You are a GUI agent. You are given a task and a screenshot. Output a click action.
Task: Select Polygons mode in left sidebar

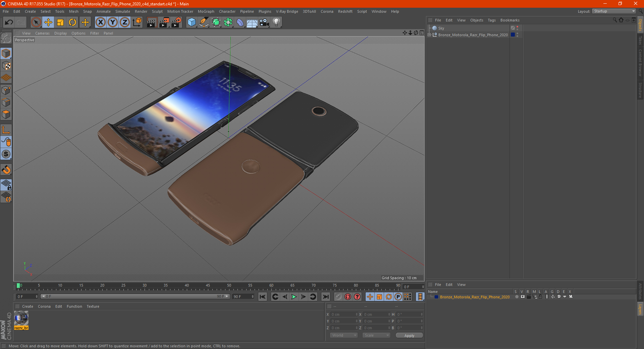[6, 114]
